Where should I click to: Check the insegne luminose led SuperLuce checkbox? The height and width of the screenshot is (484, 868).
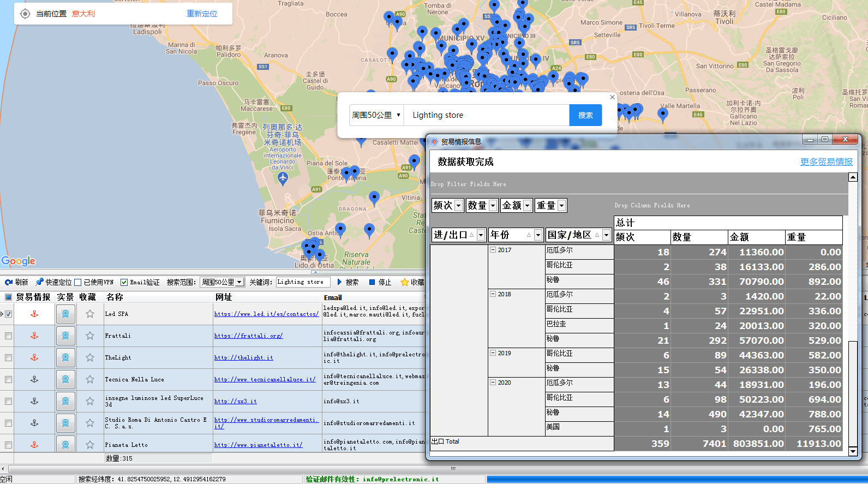[8, 401]
